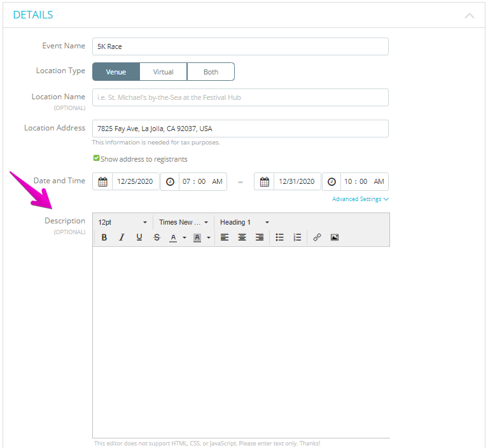Click the background highlight color icon
The width and height of the screenshot is (488, 448).
(197, 237)
